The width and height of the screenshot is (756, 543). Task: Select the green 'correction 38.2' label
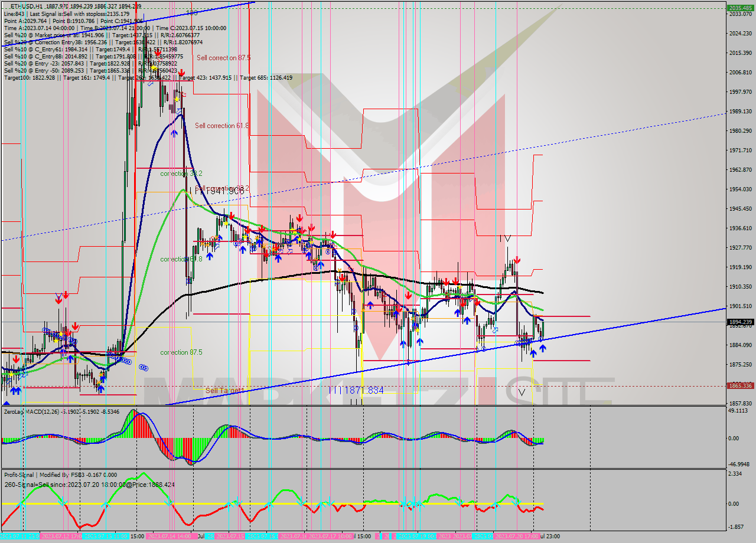point(181,174)
